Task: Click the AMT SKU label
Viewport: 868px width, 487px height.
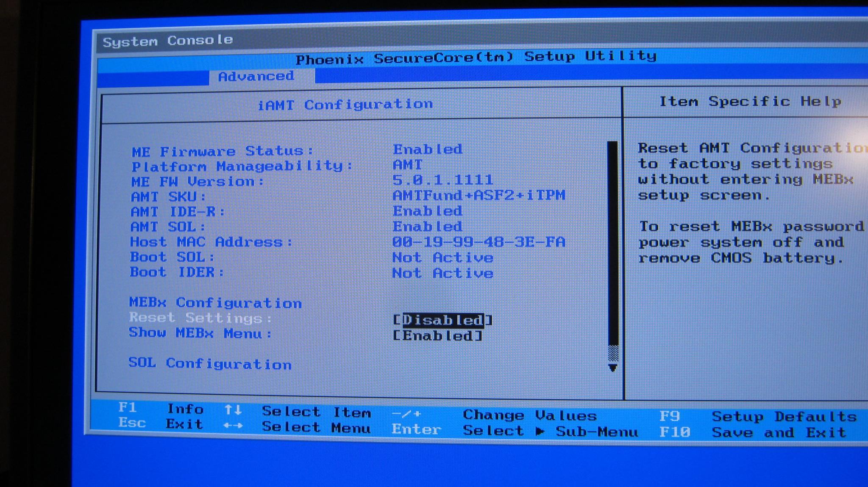Action: [168, 197]
